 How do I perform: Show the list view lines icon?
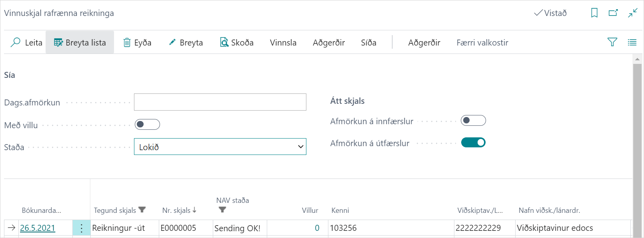click(x=632, y=42)
